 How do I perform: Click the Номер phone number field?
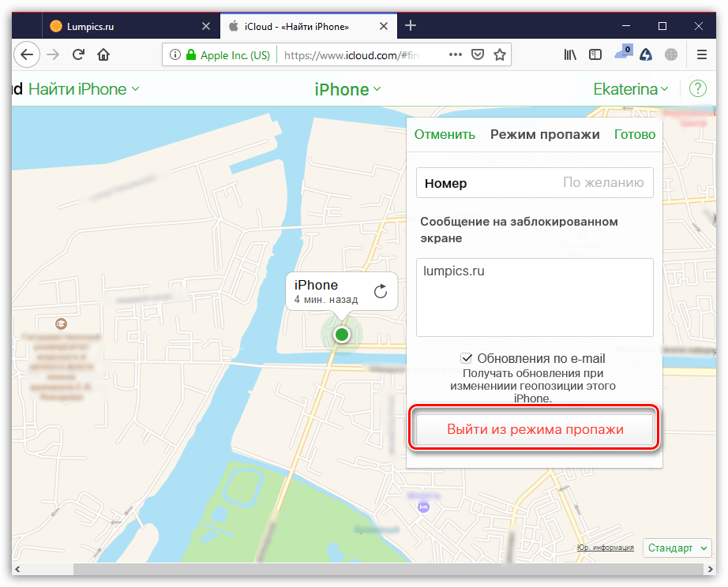535,183
